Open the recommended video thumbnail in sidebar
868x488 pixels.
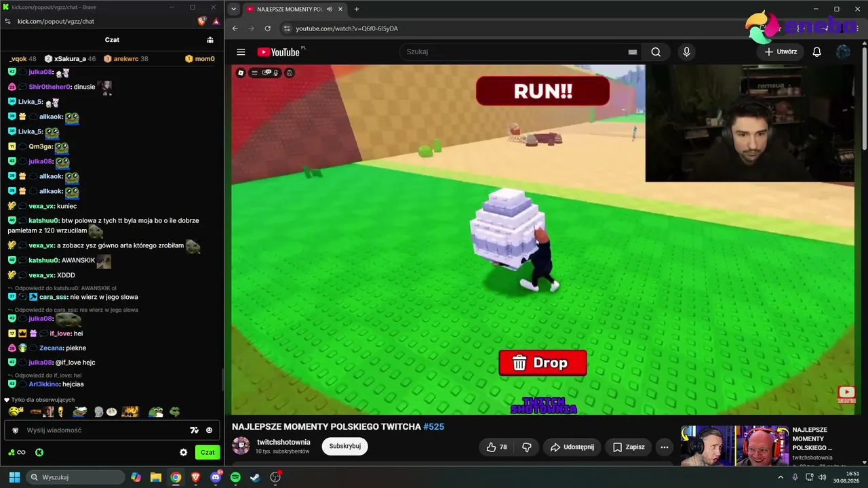coord(734,445)
